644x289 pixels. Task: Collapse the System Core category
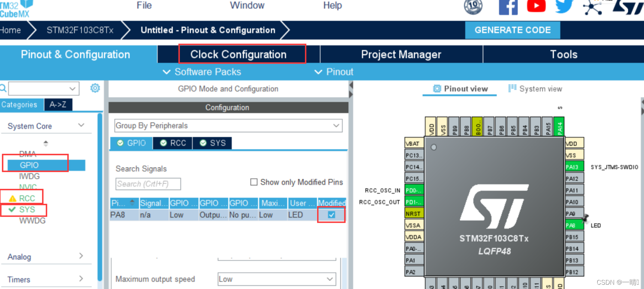pos(81,125)
